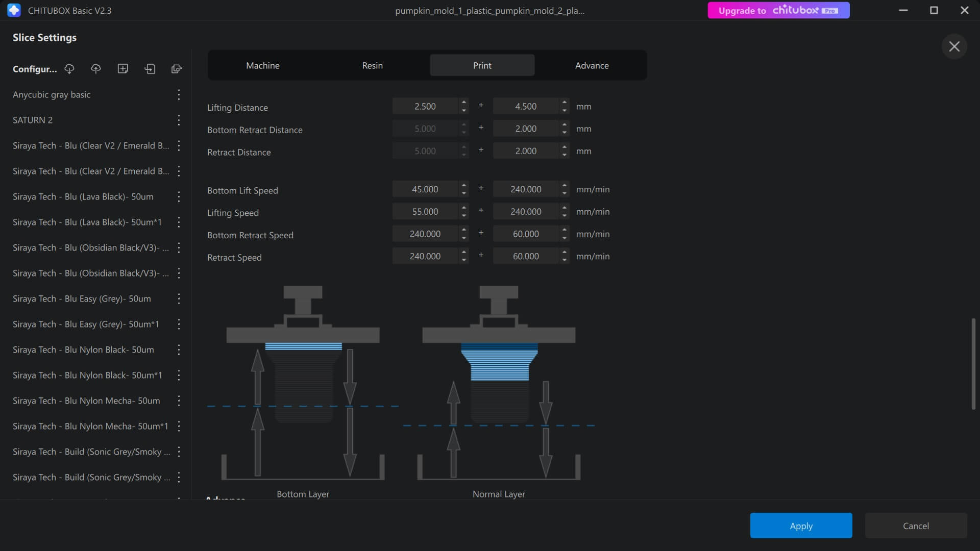Click the export configuration icon

point(177,69)
